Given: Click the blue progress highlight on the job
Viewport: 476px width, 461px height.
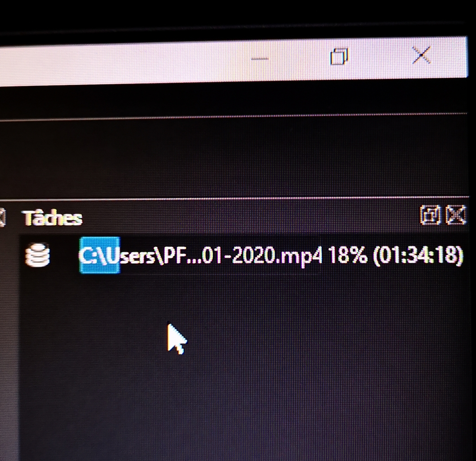Looking at the screenshot, I should pyautogui.click(x=100, y=255).
